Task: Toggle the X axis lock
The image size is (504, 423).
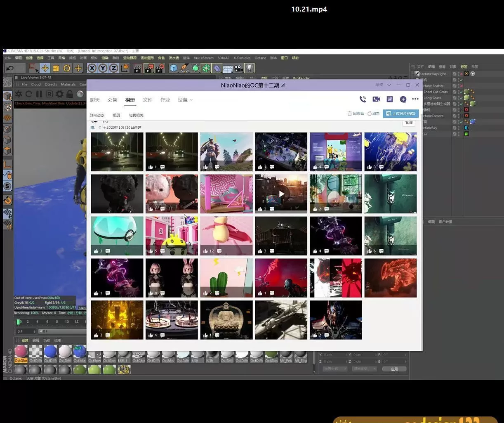Action: point(92,68)
